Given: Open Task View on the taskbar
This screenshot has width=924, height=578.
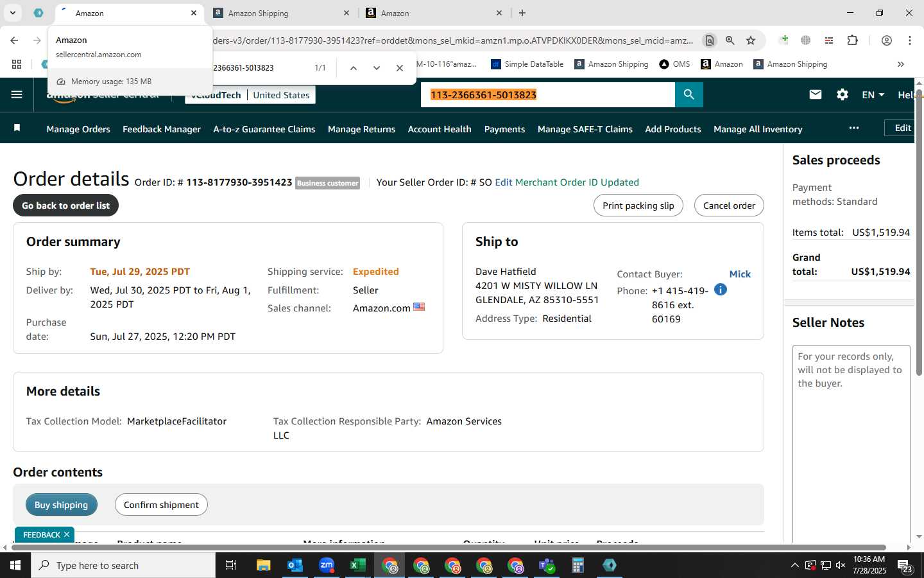Looking at the screenshot, I should pyautogui.click(x=231, y=565).
